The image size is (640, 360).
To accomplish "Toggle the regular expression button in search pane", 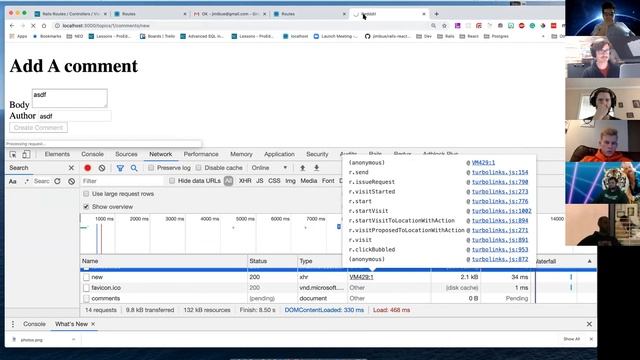I will pyautogui.click(x=27, y=181).
